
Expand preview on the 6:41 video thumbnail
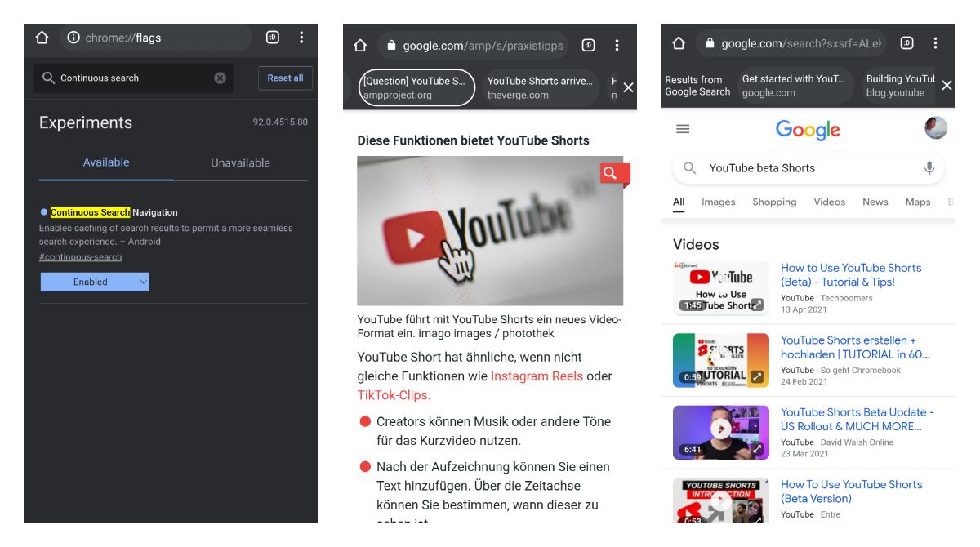pos(757,449)
